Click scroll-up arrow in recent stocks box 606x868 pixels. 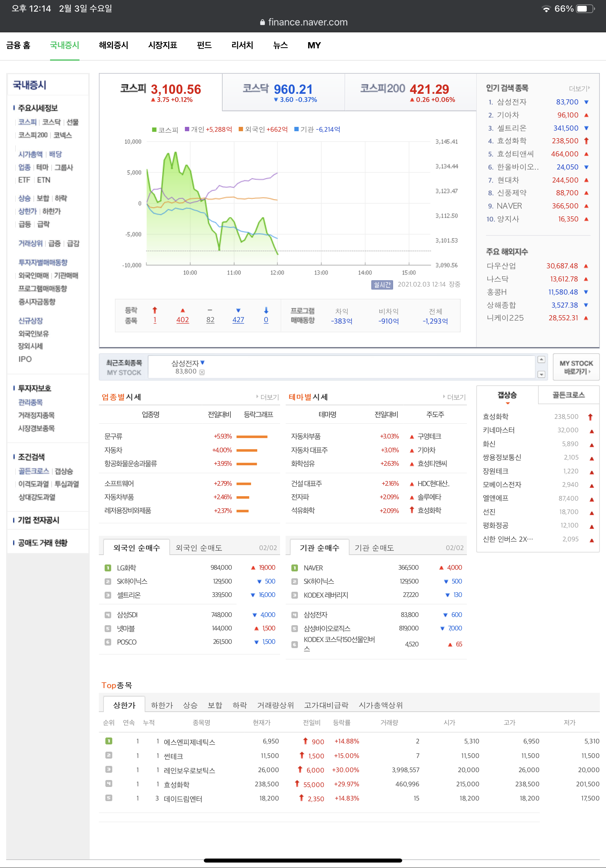point(541,359)
